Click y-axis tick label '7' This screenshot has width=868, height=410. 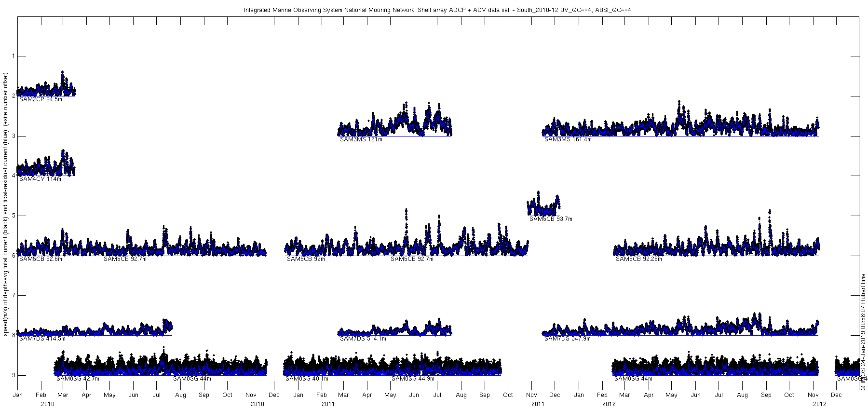(x=13, y=295)
